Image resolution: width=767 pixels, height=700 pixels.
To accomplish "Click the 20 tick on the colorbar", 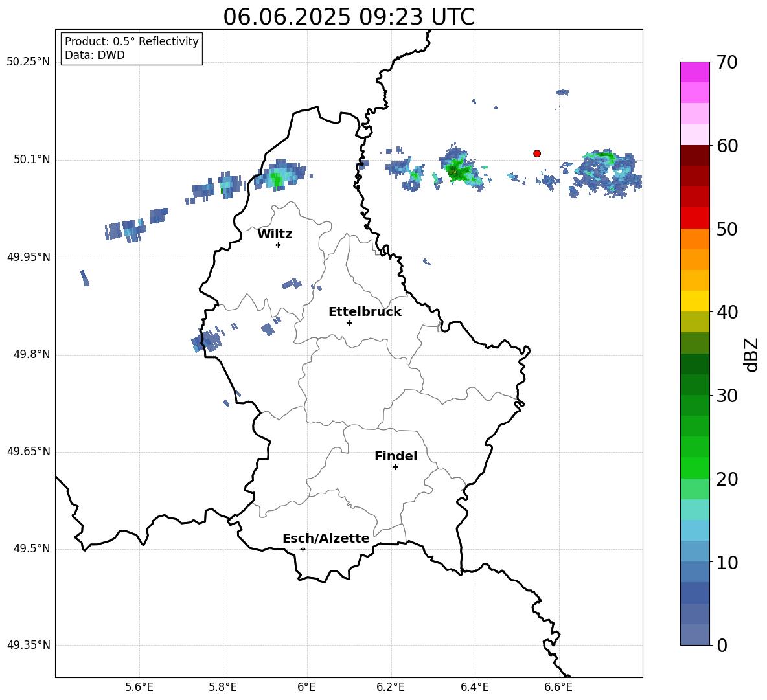I will [x=727, y=479].
